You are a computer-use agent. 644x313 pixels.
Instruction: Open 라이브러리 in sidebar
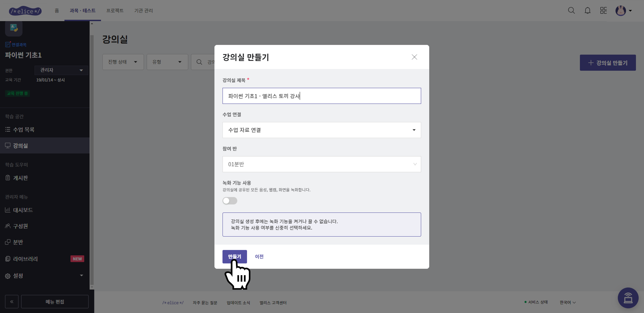pos(45,259)
